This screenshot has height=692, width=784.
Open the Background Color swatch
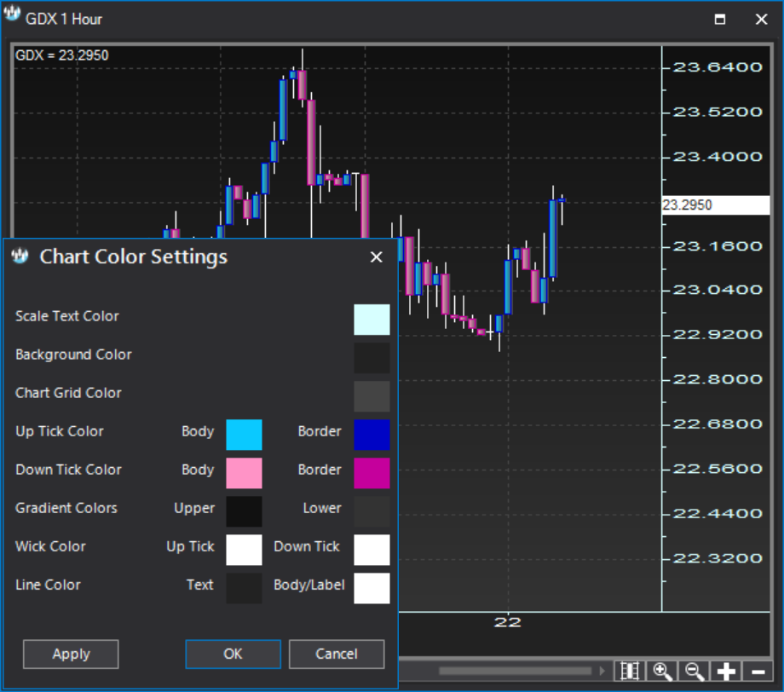click(x=372, y=358)
